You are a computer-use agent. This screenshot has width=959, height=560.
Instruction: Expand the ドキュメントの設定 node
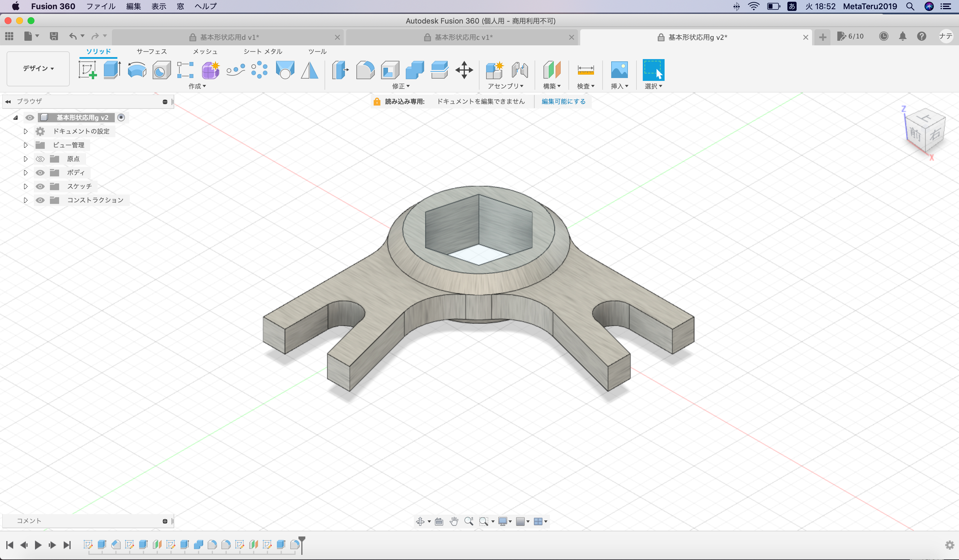click(x=26, y=131)
